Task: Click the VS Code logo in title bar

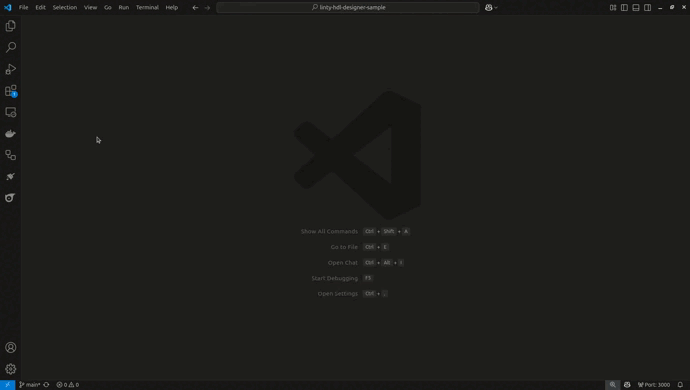Action: [x=7, y=7]
